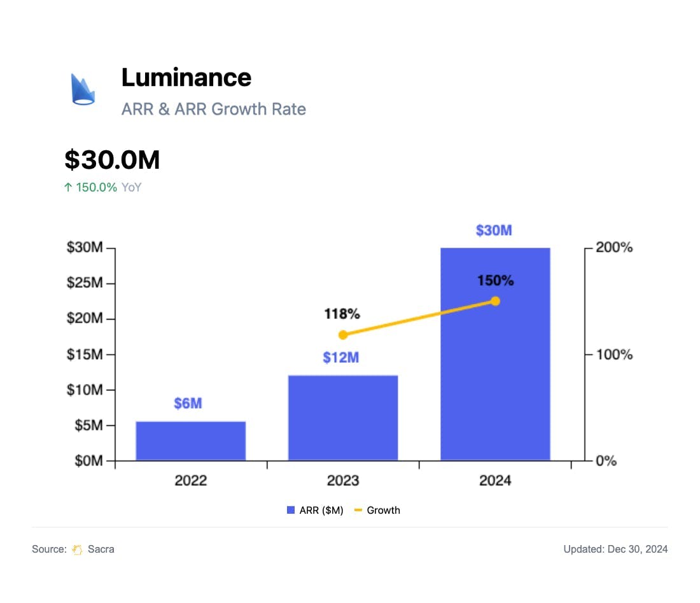Click the 150% growth label
Image resolution: width=700 pixels, height=603 pixels.
click(x=496, y=281)
